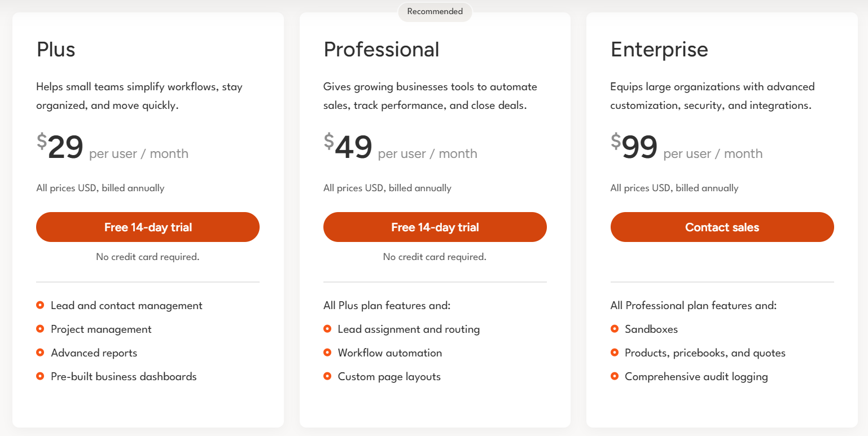The height and width of the screenshot is (436, 868).
Task: Start the Free 14-day trial on Professional plan
Action: click(x=435, y=227)
